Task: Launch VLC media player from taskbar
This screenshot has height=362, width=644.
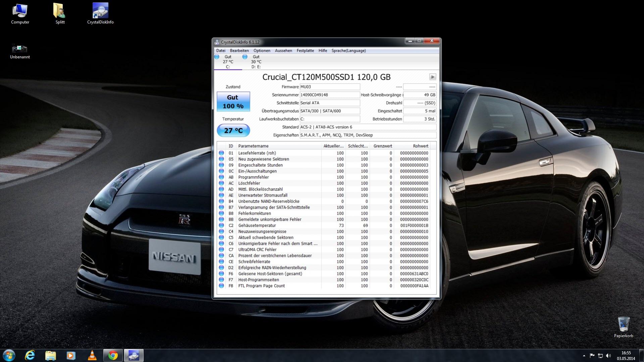Action: (x=92, y=355)
